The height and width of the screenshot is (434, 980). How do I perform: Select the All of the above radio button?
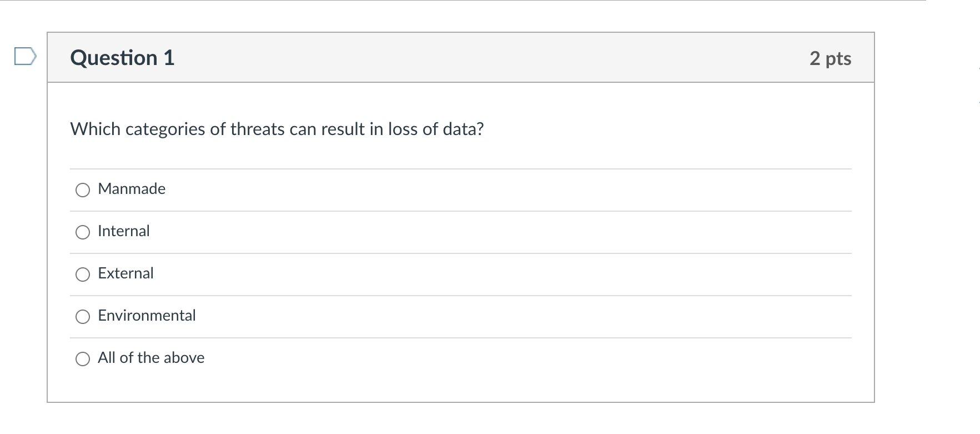point(83,359)
